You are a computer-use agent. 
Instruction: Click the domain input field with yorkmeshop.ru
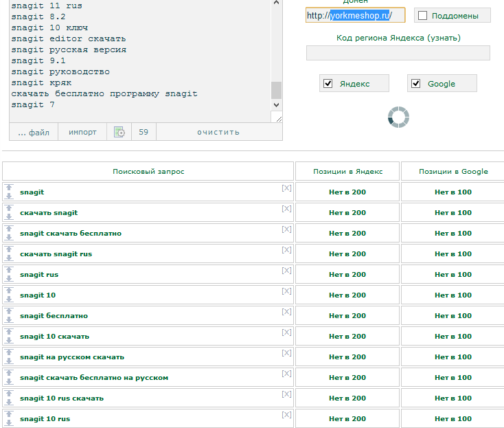click(355, 15)
